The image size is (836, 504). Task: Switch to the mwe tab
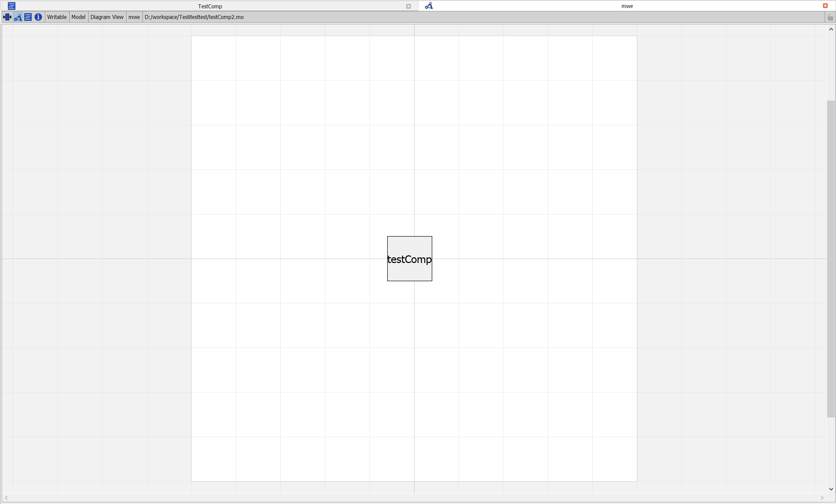pyautogui.click(x=627, y=6)
